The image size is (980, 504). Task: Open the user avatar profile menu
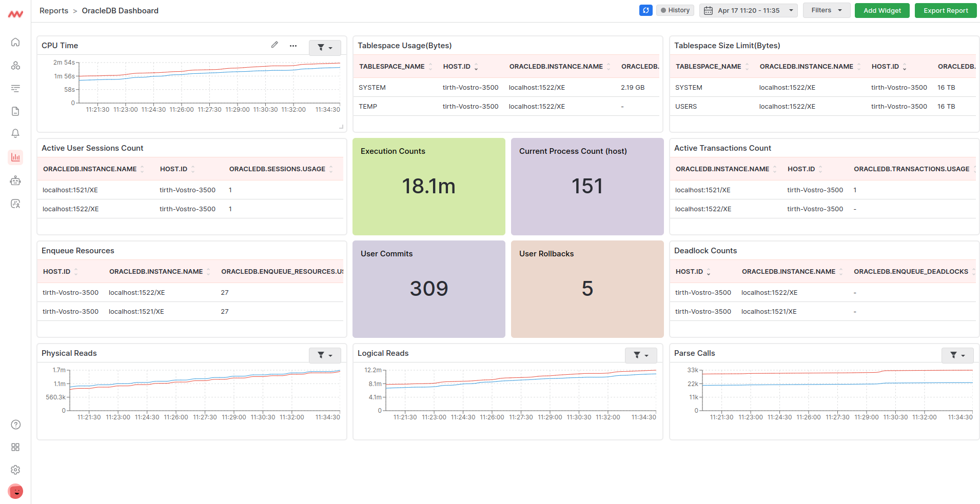pos(15,491)
